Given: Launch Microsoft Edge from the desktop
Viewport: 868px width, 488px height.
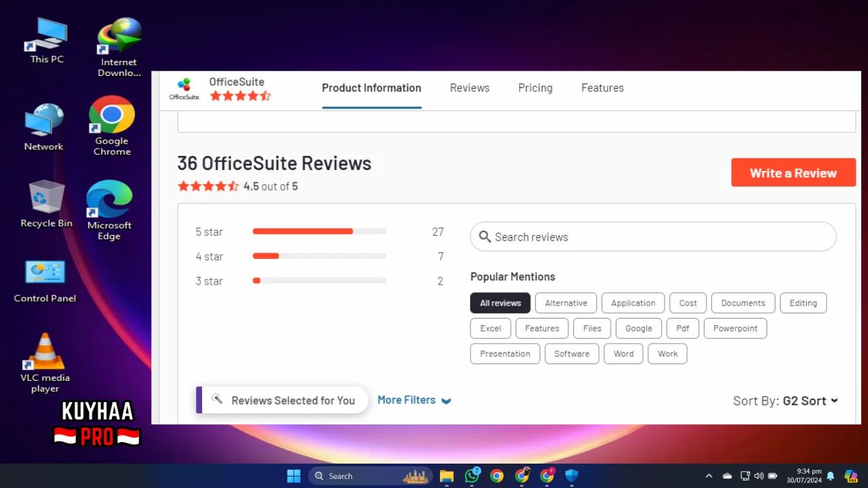Looking at the screenshot, I should click(x=108, y=210).
